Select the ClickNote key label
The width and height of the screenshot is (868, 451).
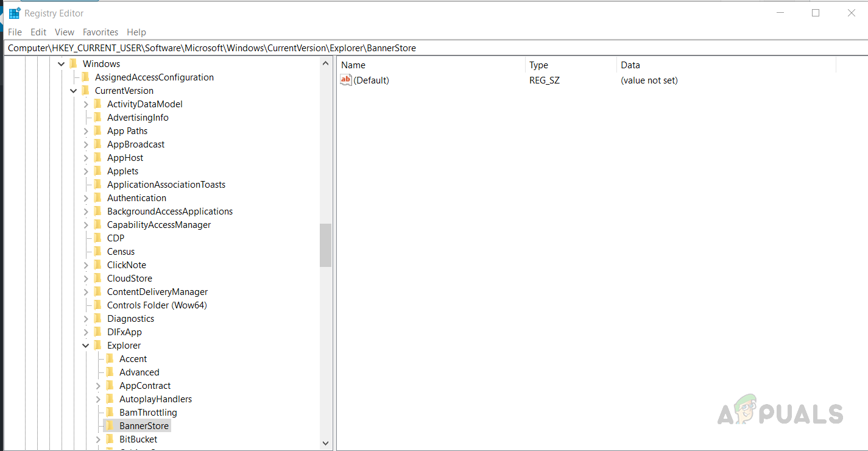tap(127, 265)
